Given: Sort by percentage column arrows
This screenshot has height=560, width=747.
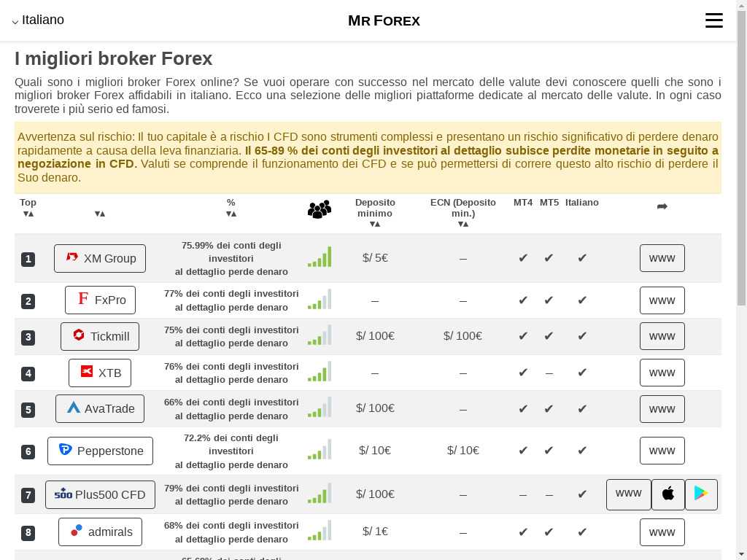Looking at the screenshot, I should point(231,214).
